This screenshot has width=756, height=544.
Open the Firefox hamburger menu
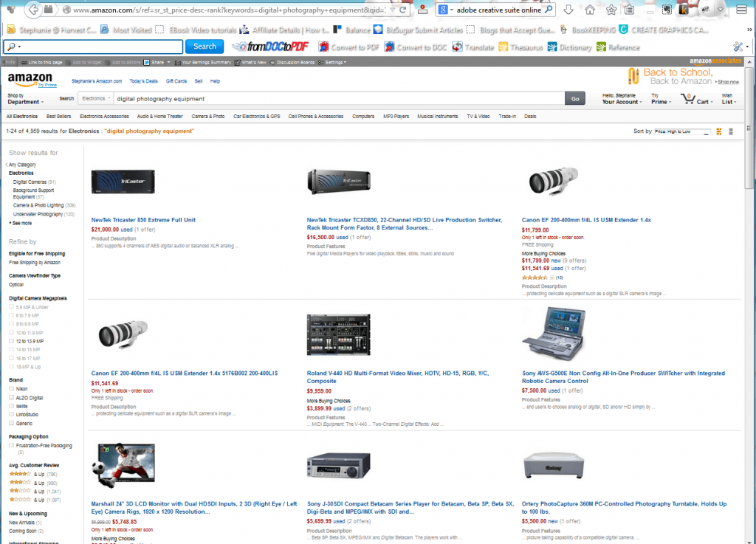(741, 10)
